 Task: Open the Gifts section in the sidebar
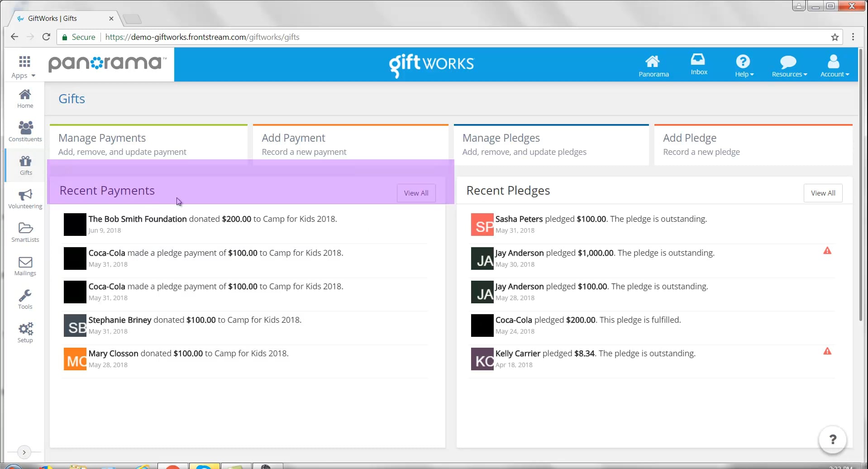pyautogui.click(x=25, y=165)
